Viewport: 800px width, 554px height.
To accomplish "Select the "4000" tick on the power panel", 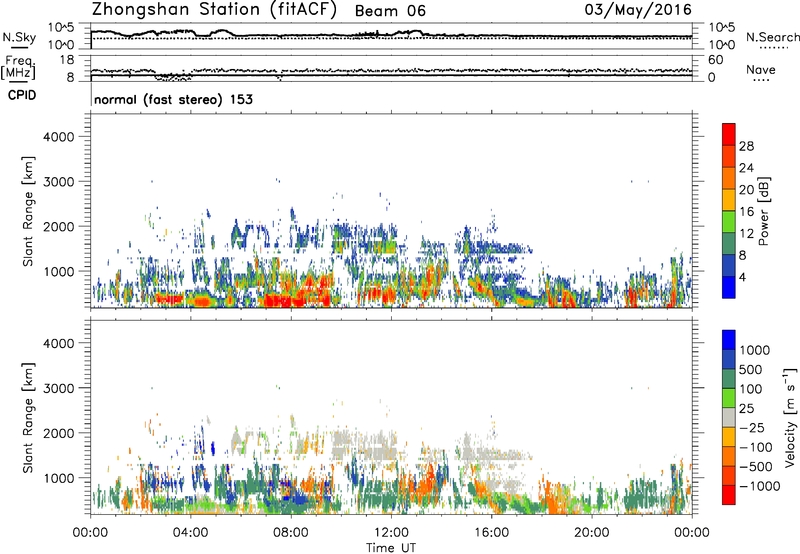I will 58,137.
